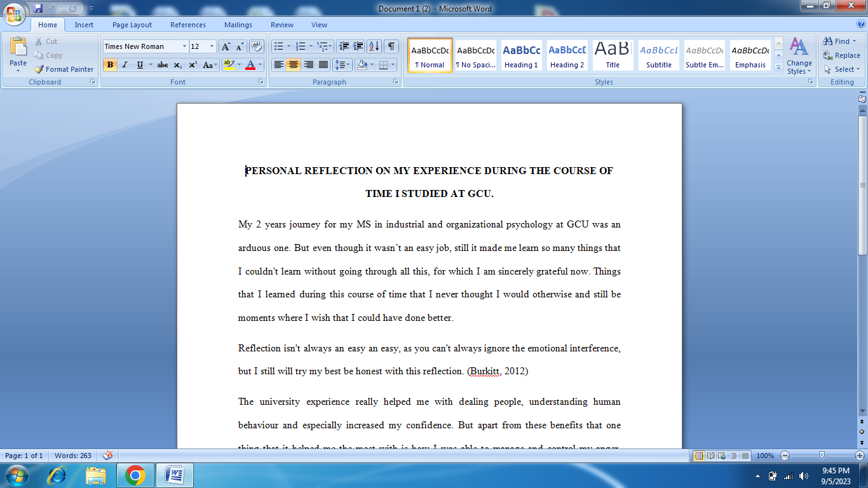Click the Strikethrough icon
The width and height of the screenshot is (868, 488).
click(163, 65)
